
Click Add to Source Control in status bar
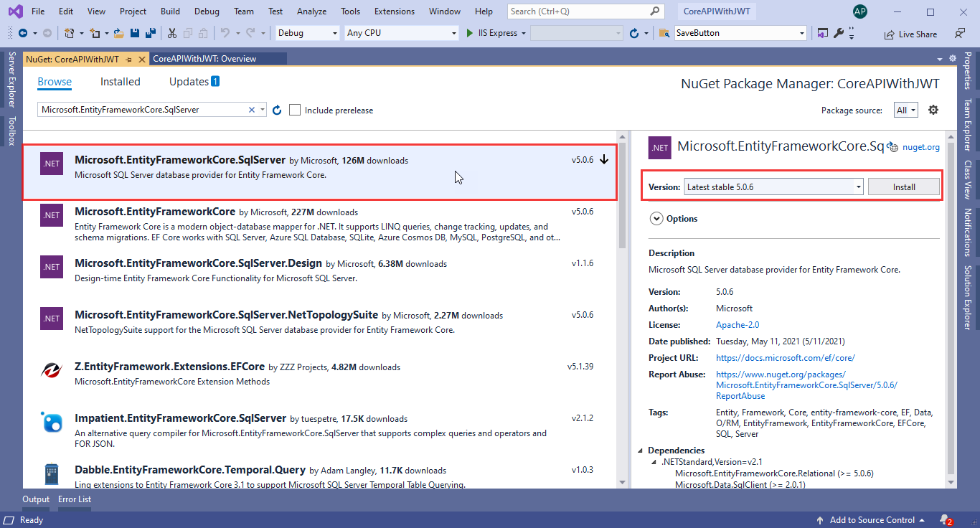click(872, 520)
